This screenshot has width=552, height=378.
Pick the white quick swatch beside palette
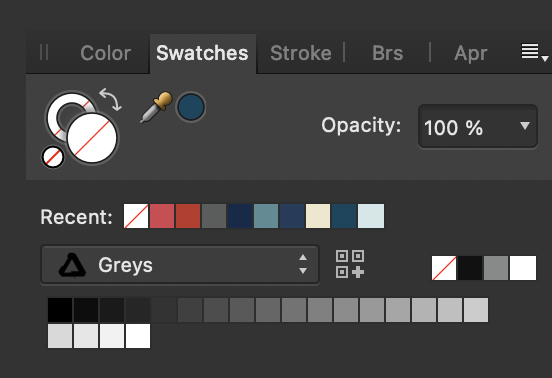523,268
